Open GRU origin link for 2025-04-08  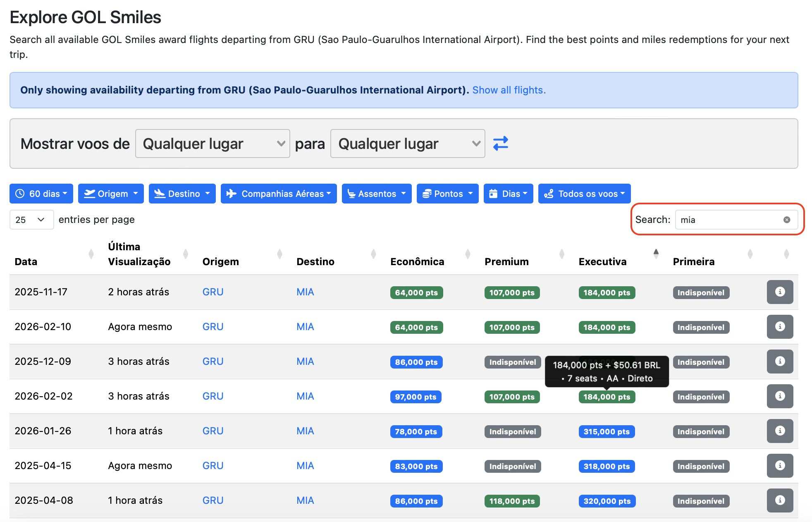[213, 500]
